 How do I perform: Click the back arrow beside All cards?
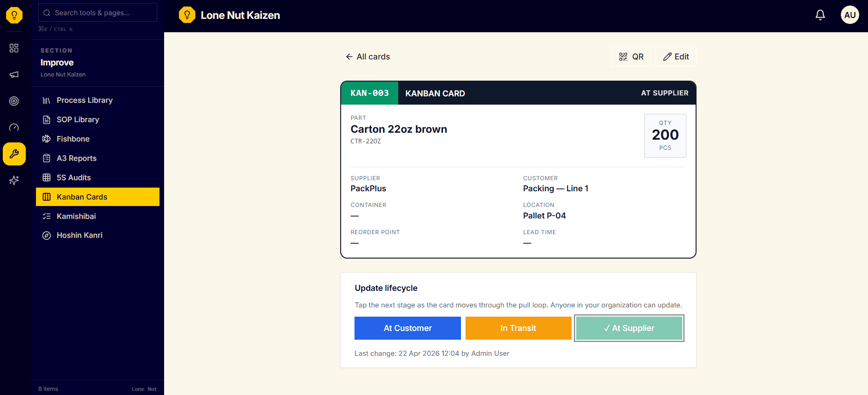click(349, 57)
